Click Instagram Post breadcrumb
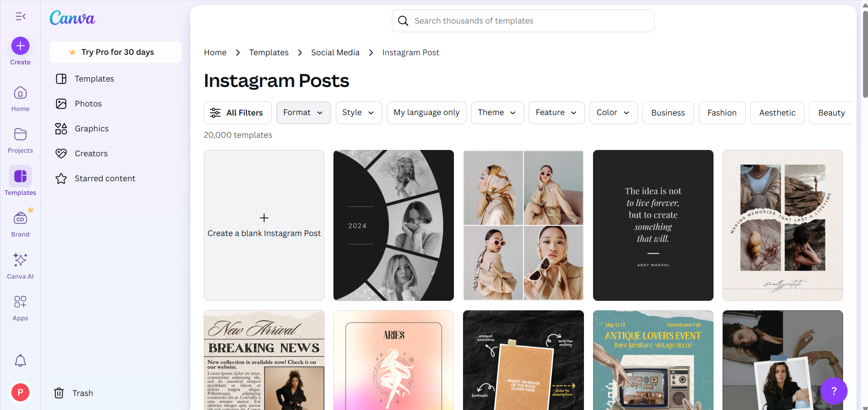Screen dimensions: 868x410 pyautogui.click(x=411, y=53)
